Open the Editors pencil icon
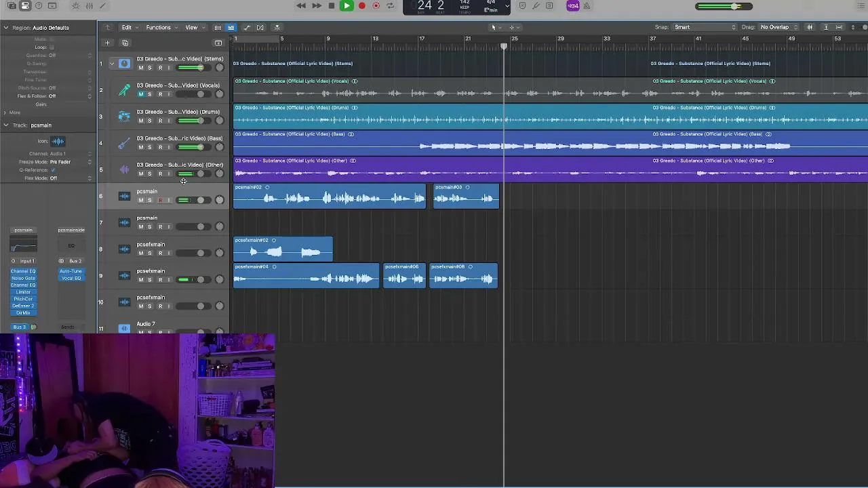This screenshot has height=488, width=868. (x=102, y=6)
